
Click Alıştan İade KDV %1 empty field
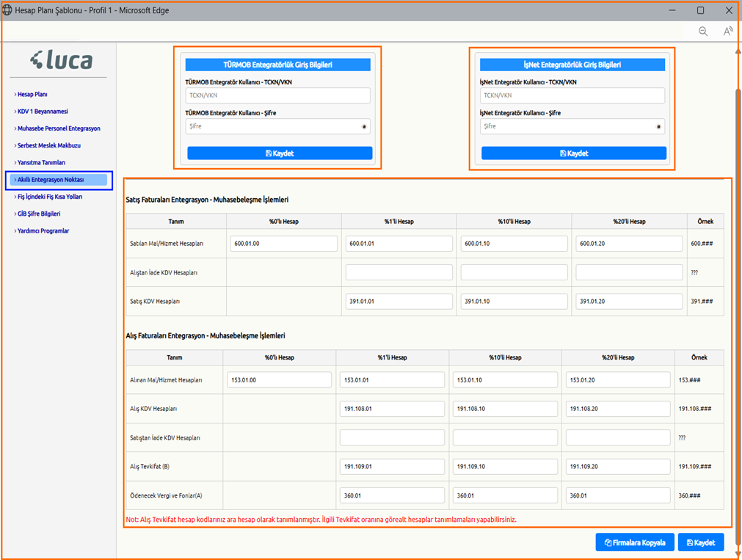point(399,272)
